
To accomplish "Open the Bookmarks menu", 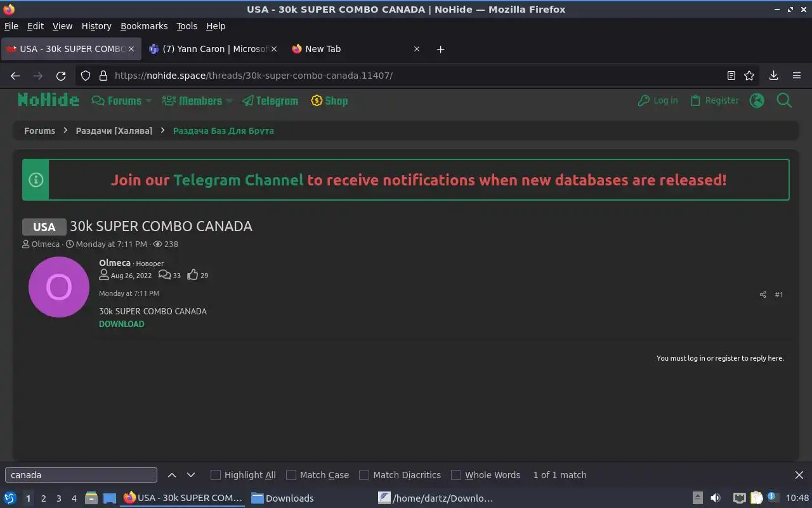I will point(144,26).
